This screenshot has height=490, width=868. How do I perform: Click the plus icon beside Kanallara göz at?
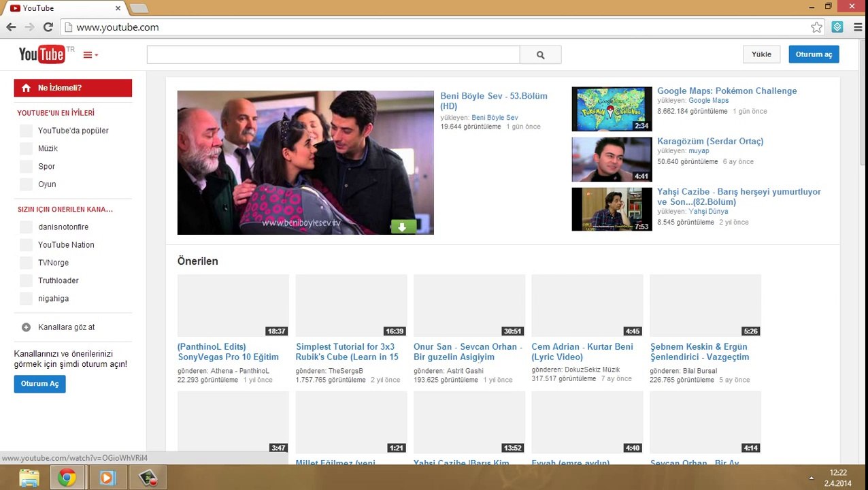[26, 327]
